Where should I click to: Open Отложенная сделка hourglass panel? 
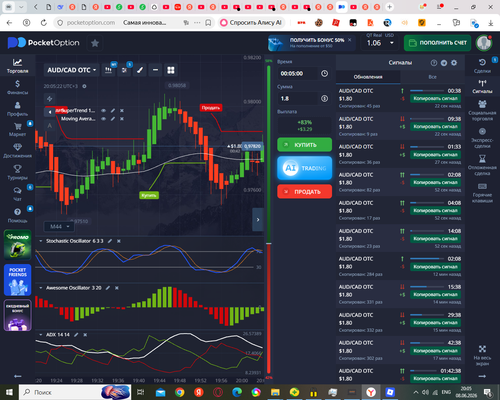coord(482,165)
